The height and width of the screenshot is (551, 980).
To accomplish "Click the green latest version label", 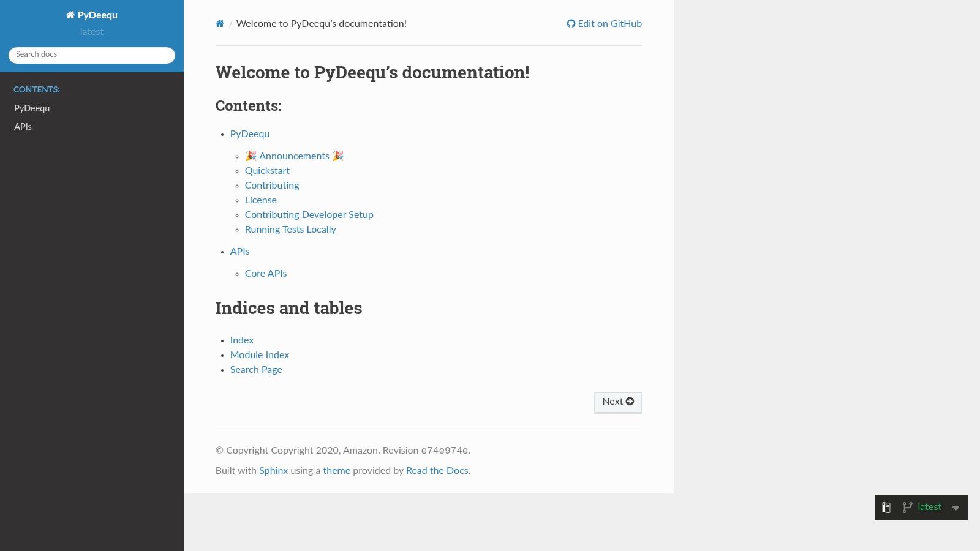I will click(x=929, y=507).
